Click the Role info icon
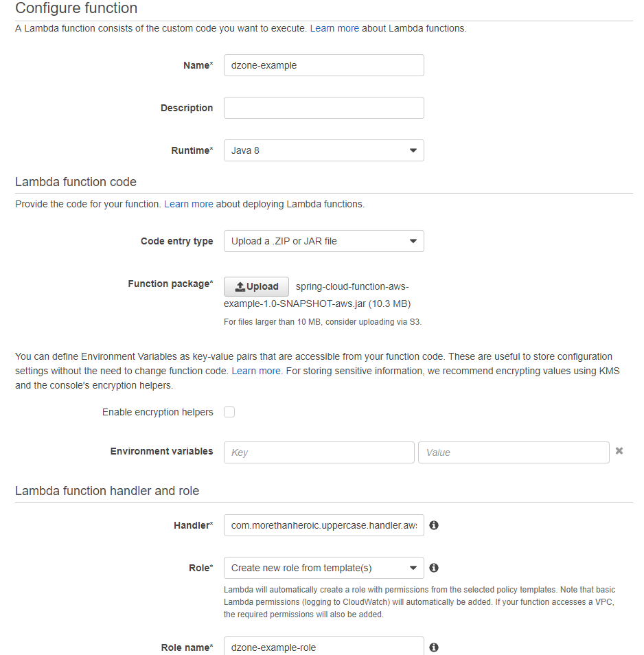Screen dimensions: 644x655 point(434,568)
